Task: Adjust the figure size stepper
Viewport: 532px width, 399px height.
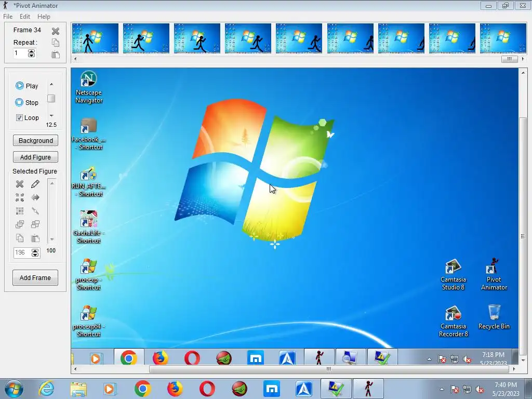Action: coord(35,252)
